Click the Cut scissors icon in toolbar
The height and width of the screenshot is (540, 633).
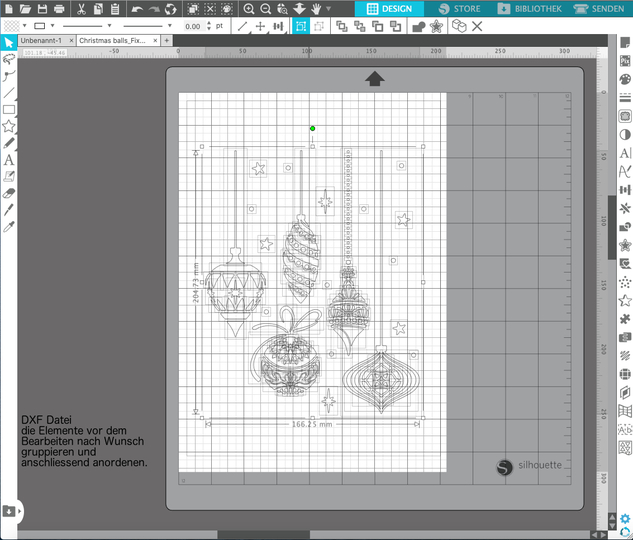[81, 9]
